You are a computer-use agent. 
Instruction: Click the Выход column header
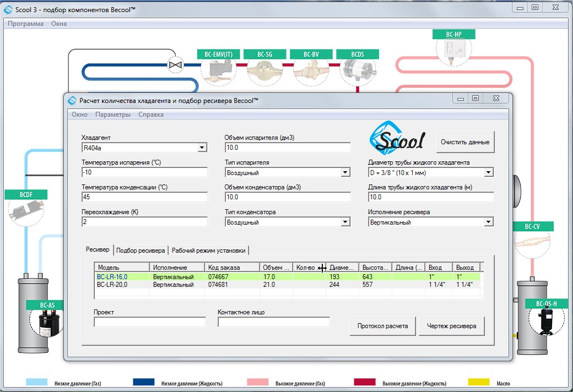click(x=466, y=268)
